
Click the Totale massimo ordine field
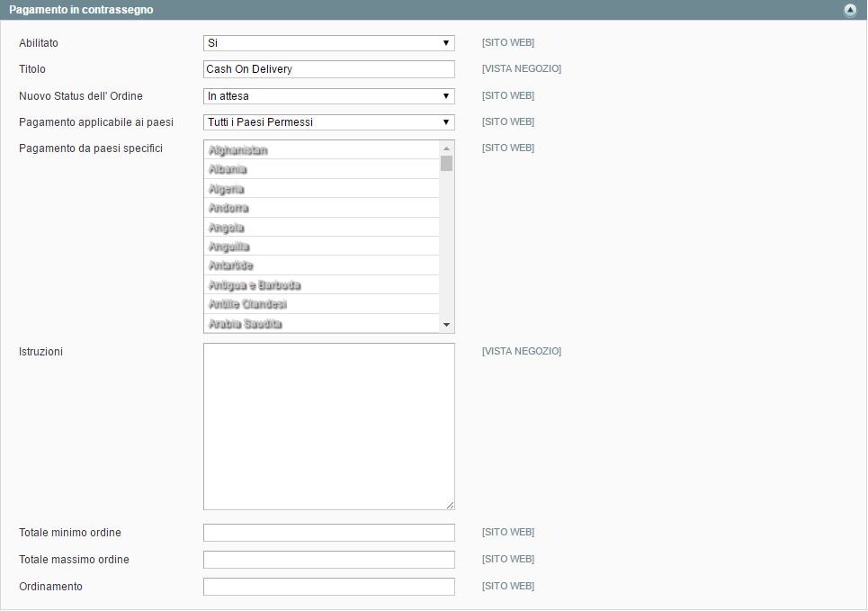coord(328,559)
